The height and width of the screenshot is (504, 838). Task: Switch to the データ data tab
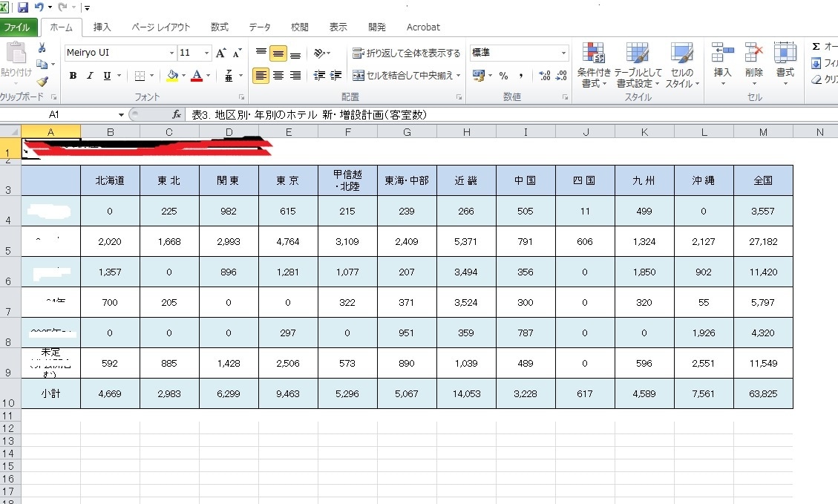[x=260, y=27]
